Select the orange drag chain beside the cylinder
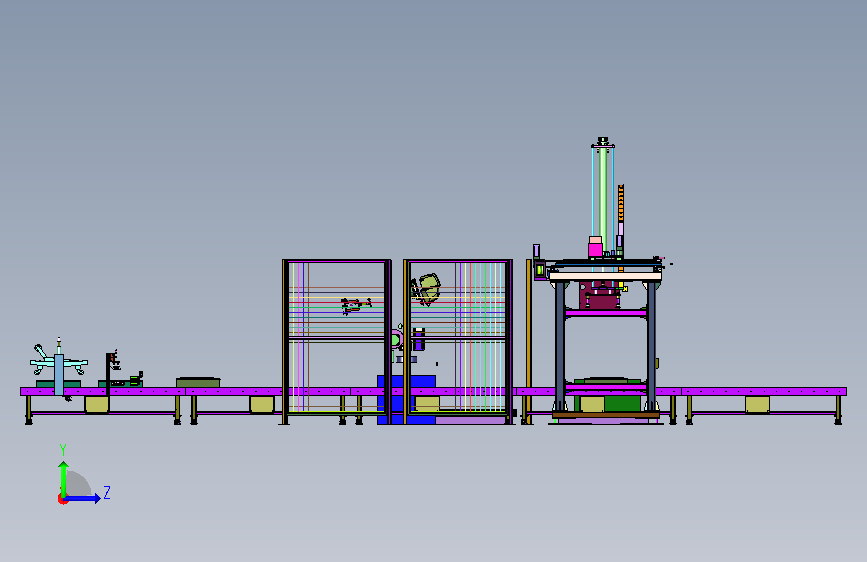Image resolution: width=867 pixels, height=562 pixels. 621,204
